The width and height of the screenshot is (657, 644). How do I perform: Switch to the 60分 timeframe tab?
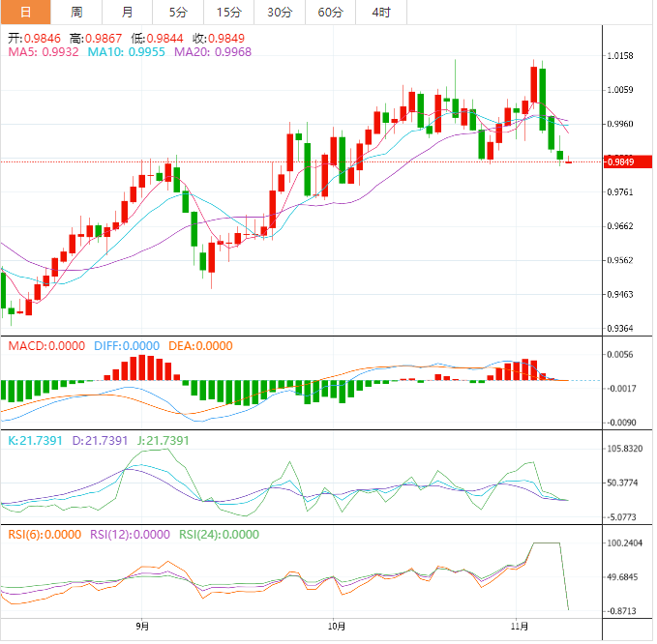pyautogui.click(x=330, y=13)
